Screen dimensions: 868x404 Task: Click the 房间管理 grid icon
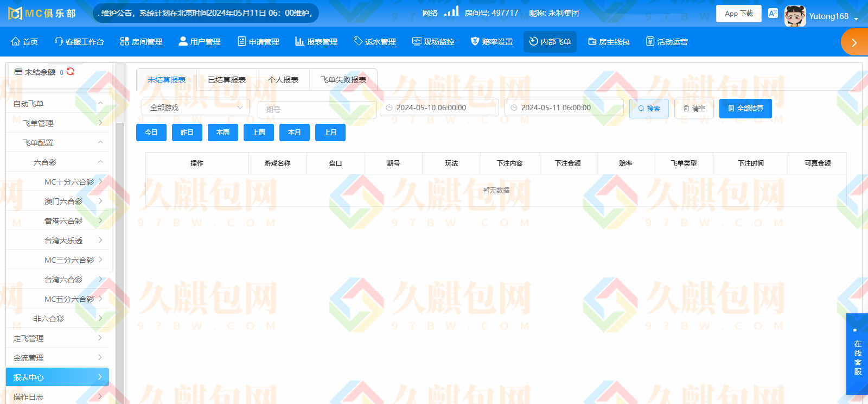(124, 41)
